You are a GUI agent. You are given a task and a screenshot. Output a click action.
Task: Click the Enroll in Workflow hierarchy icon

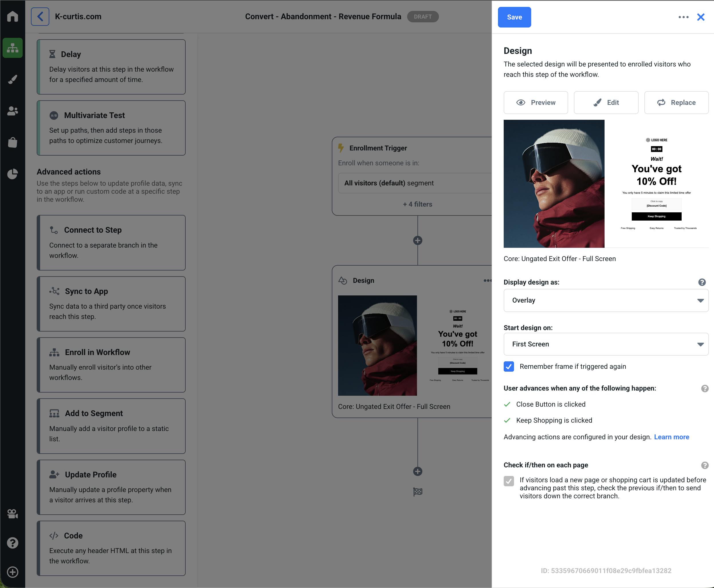click(54, 352)
